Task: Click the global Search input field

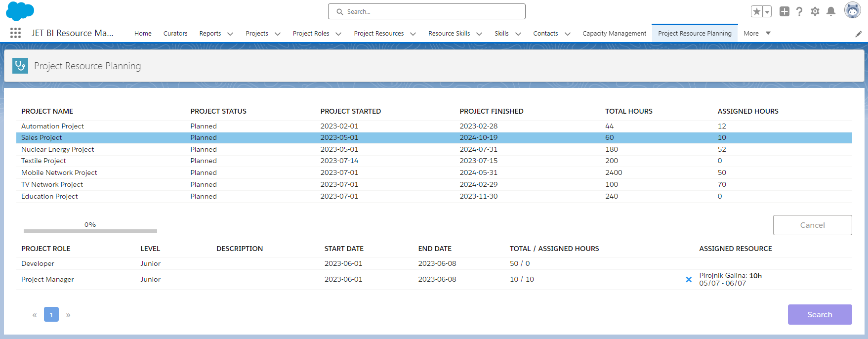Action: click(427, 11)
